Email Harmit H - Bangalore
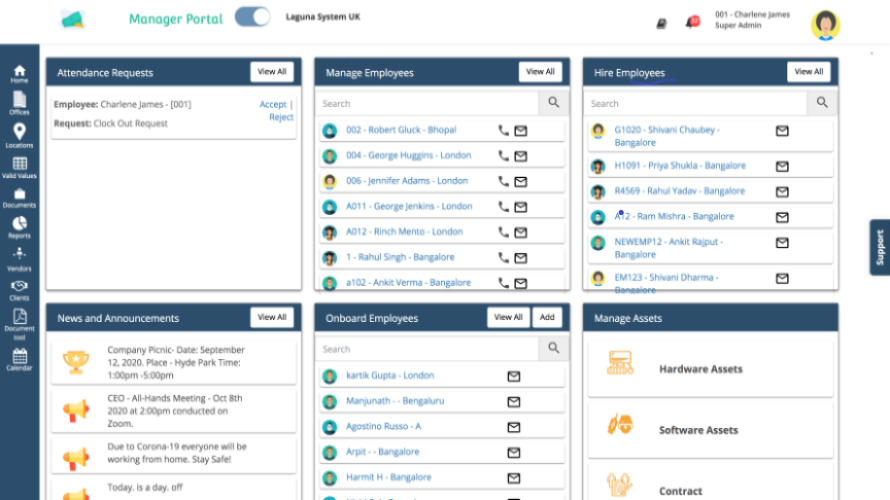Screen dimensions: 890x500 [514, 478]
